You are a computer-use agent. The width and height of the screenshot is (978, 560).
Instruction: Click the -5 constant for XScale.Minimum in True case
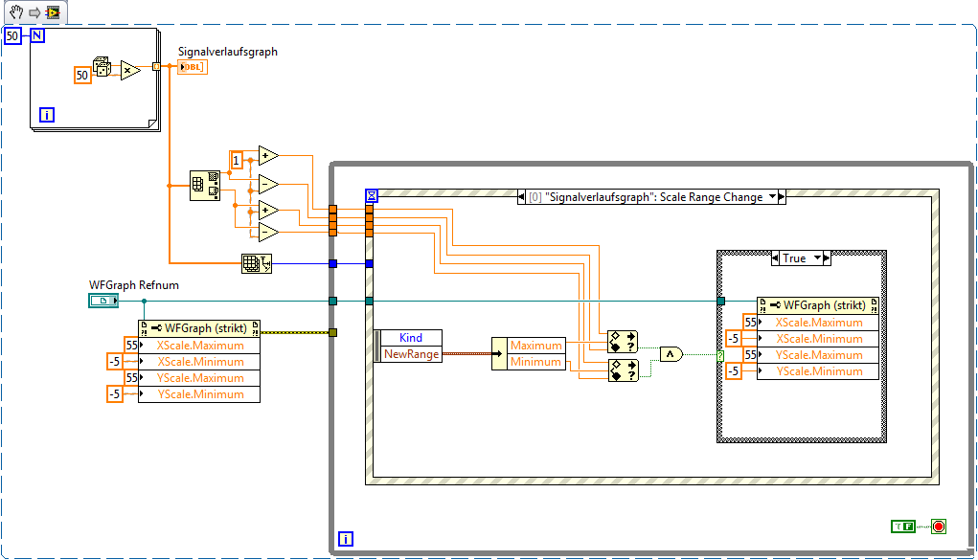(x=734, y=338)
